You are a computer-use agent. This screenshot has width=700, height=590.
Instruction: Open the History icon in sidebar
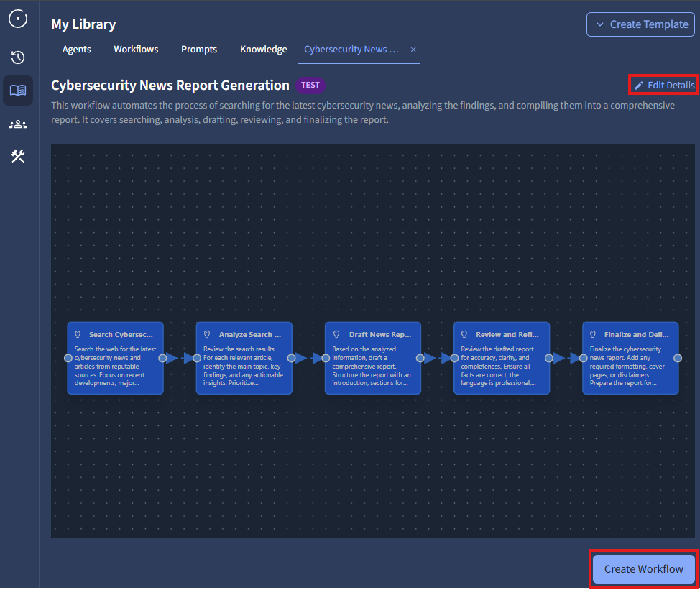tap(18, 57)
